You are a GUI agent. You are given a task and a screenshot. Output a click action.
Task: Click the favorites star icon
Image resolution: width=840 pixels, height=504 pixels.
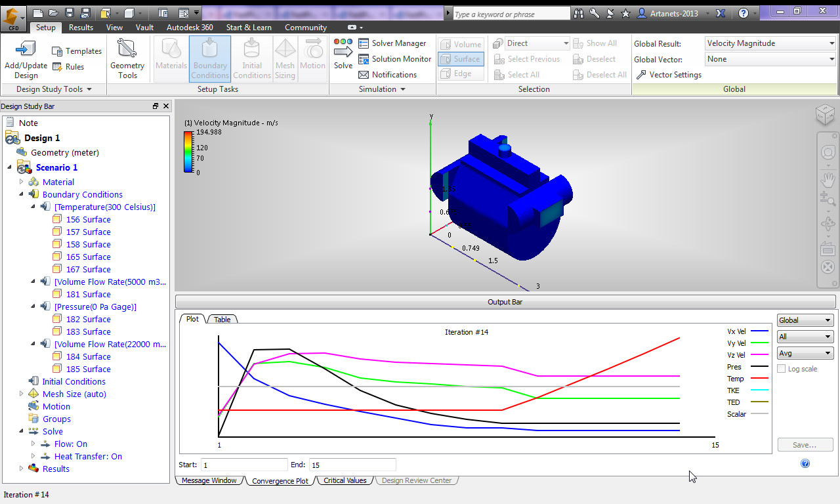[626, 13]
